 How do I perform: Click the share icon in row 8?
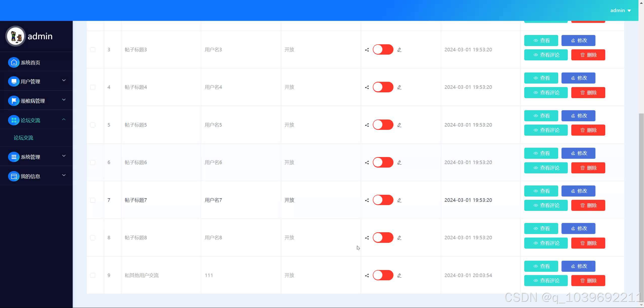coord(367,238)
